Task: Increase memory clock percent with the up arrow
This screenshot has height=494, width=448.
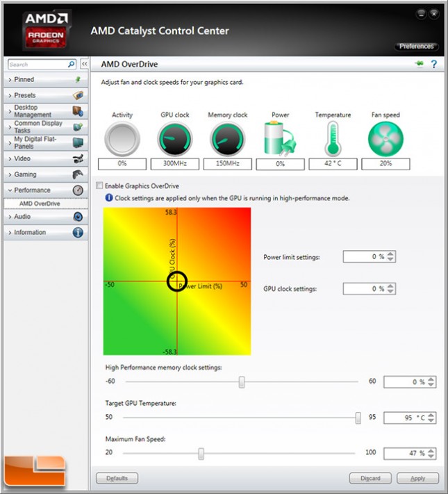Action: click(x=431, y=379)
